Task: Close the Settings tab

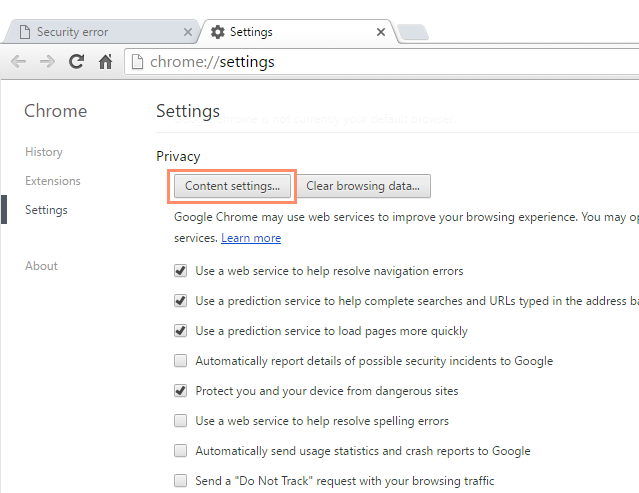Action: coord(380,32)
